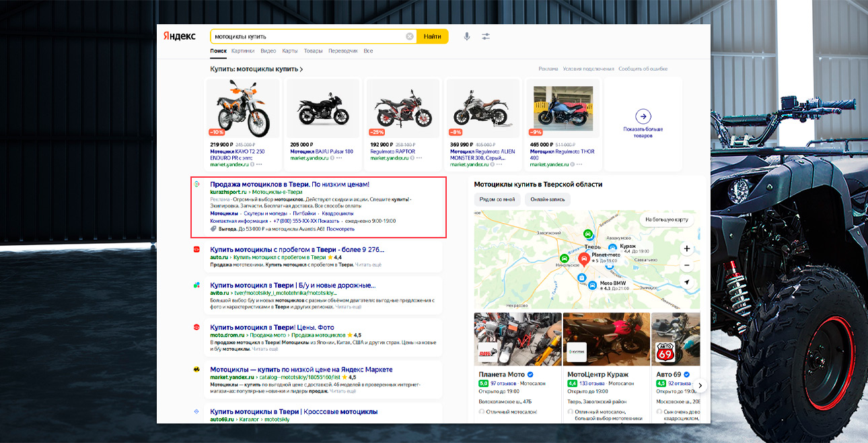Switch to the "Картинки" tab
The height and width of the screenshot is (443, 868).
[243, 51]
